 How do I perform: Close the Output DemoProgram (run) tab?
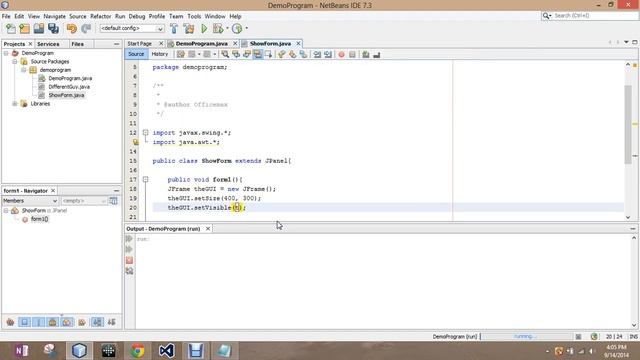208,229
